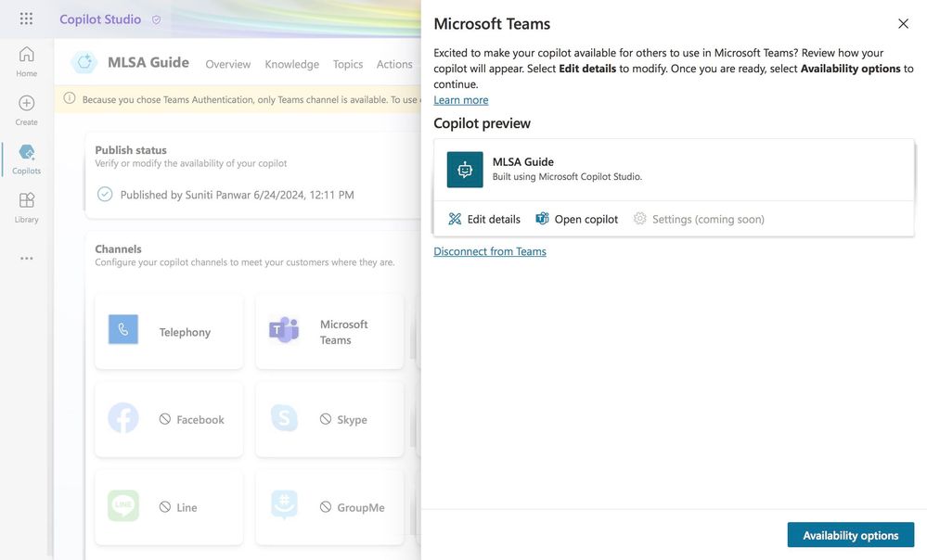Click the 'Publish status' heading
927x560 pixels.
tap(131, 150)
